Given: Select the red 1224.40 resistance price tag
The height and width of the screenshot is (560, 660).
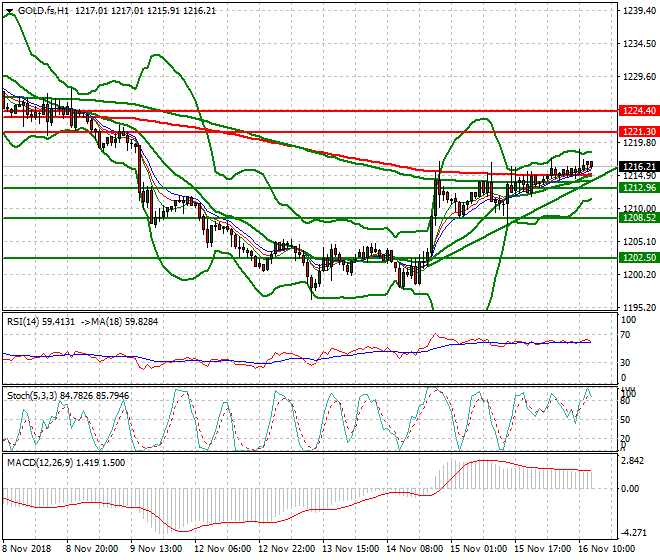Looking at the screenshot, I should pyautogui.click(x=637, y=111).
